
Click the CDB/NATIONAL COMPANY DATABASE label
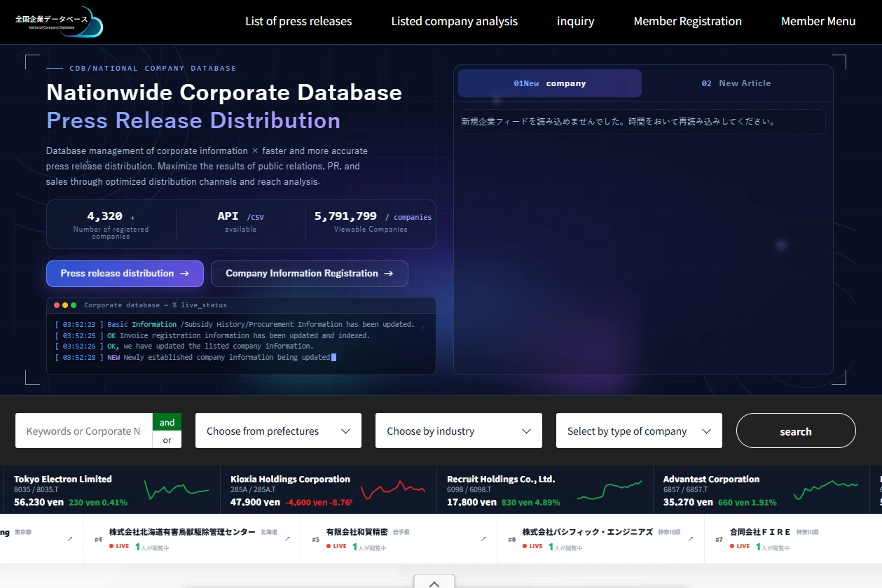pyautogui.click(x=153, y=69)
